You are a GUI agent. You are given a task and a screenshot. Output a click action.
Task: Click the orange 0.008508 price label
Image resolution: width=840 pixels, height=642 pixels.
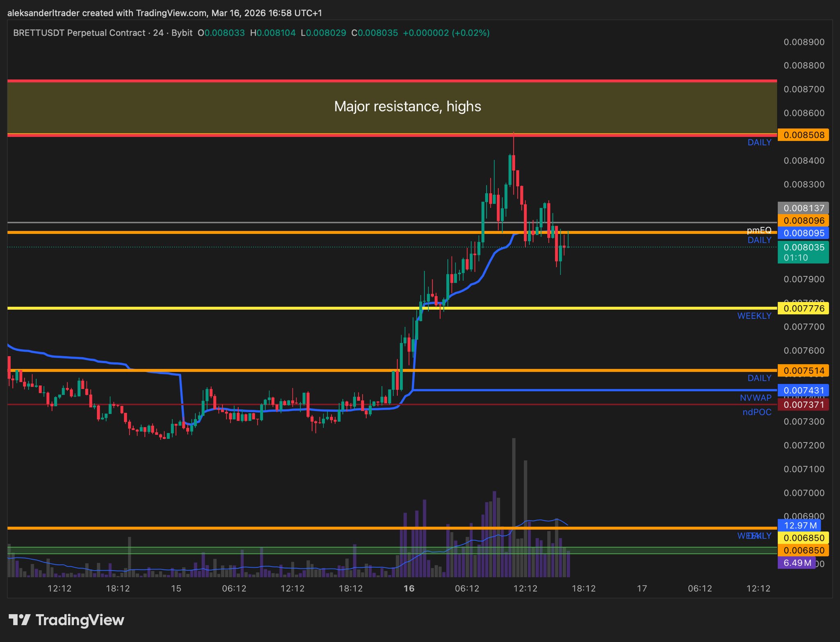803,135
